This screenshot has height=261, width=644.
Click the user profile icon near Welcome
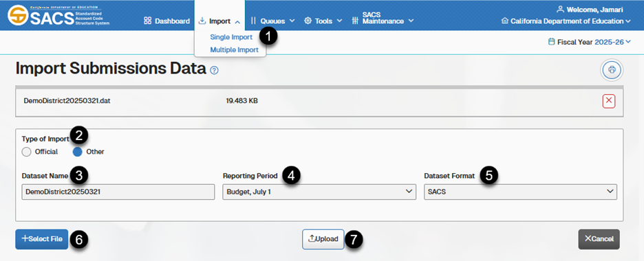click(x=560, y=10)
